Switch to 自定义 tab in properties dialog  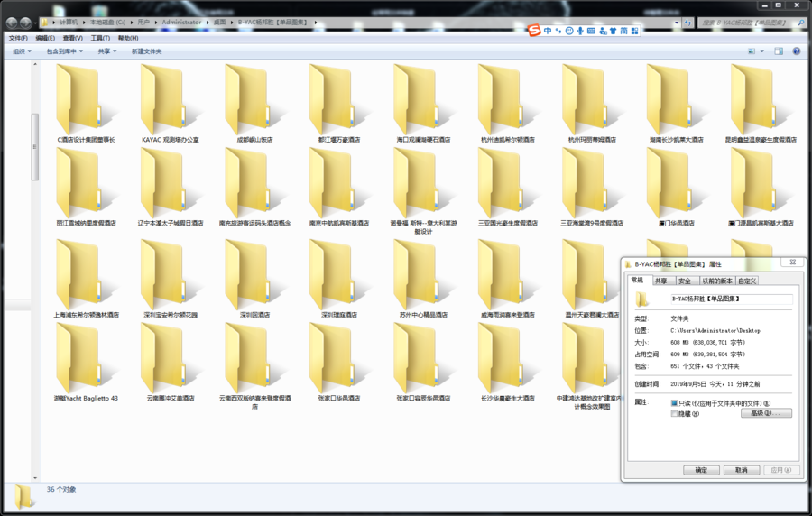point(747,281)
